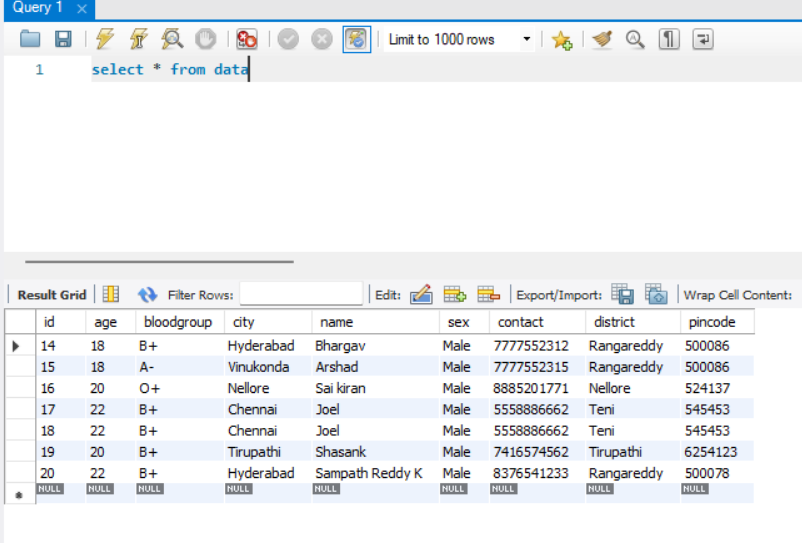This screenshot has width=802, height=543.
Task: Toggle word wrapping icon in toolbar
Action: [x=703, y=39]
